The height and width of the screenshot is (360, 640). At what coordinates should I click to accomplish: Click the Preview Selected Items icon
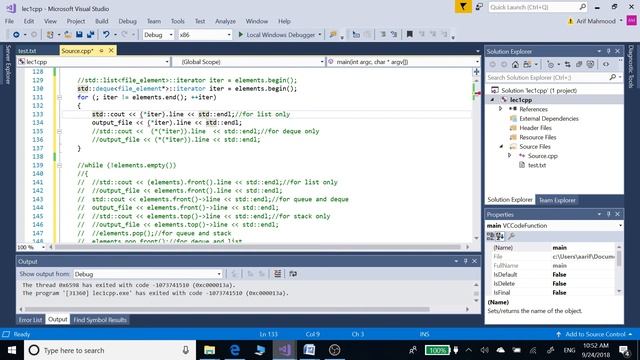pos(606,64)
